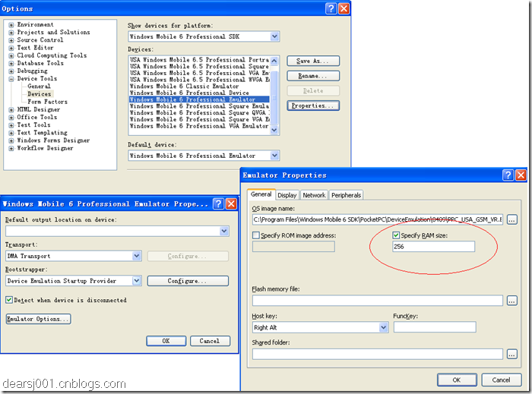The image size is (532, 394).
Task: Select Cloud Computing Tools tree item
Action: 52,55
